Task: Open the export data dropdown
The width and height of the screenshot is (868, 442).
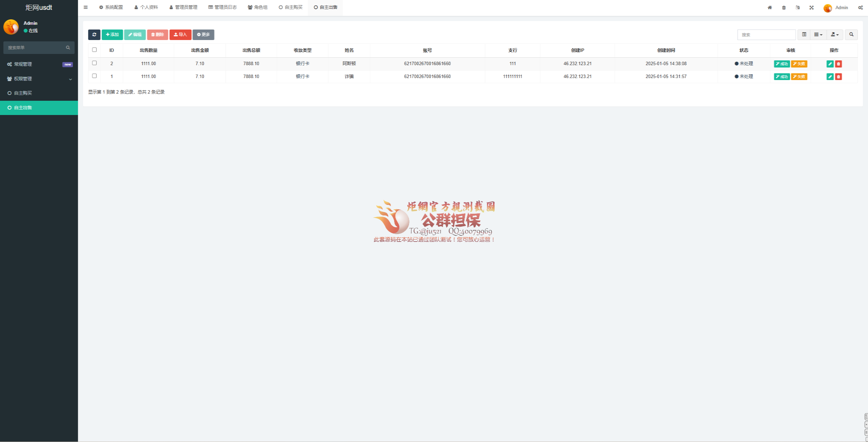Action: [x=834, y=35]
